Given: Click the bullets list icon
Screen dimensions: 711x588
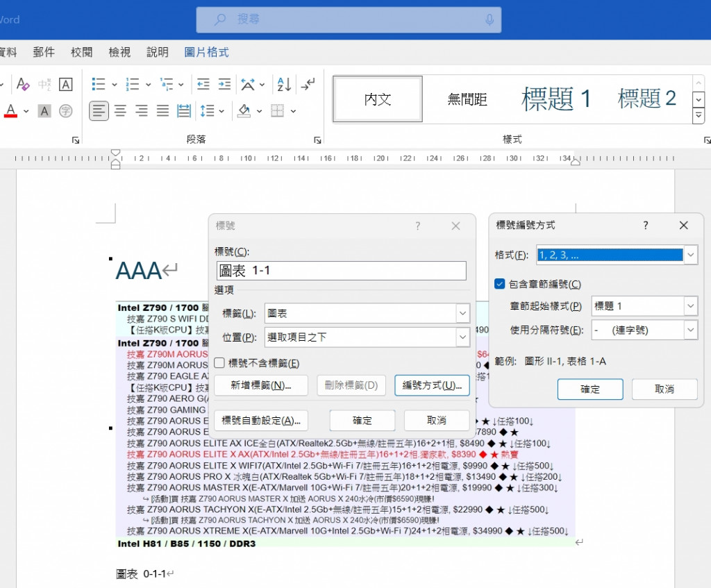Looking at the screenshot, I should tap(99, 84).
